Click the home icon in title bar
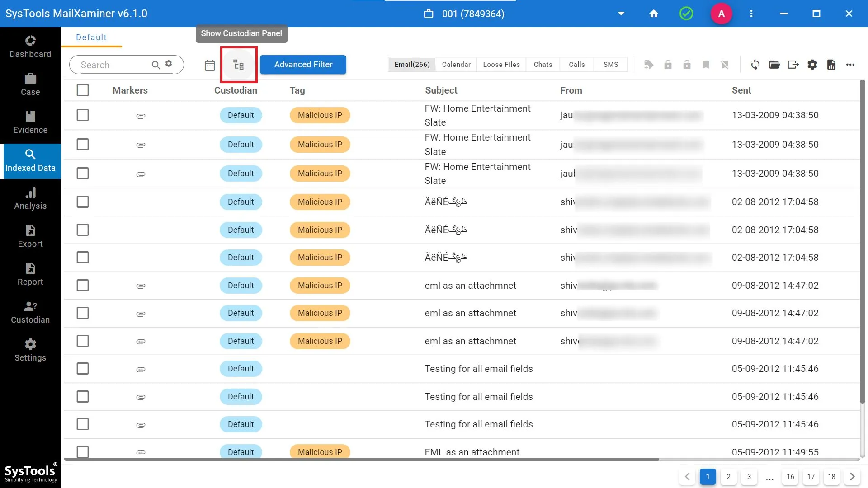Image resolution: width=868 pixels, height=488 pixels. coord(654,14)
